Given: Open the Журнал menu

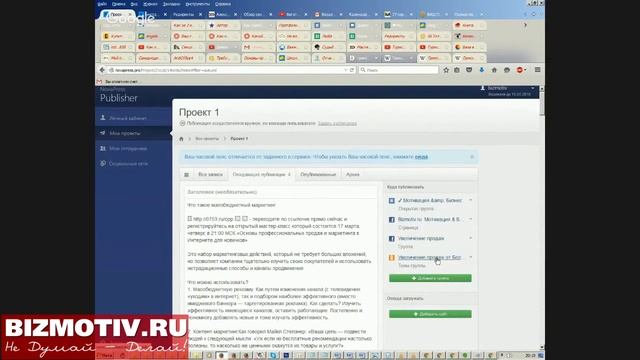Looking at the screenshot, I should pos(150,4).
